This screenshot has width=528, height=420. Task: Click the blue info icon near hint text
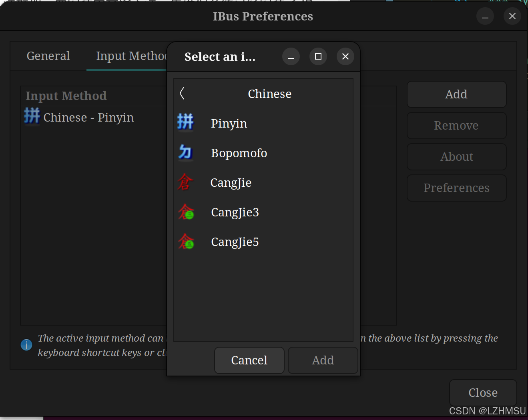coord(26,344)
